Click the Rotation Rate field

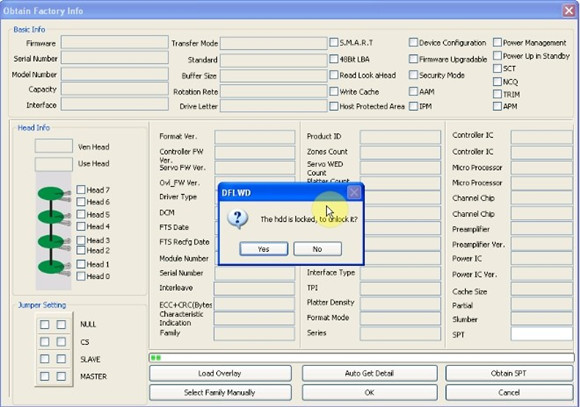(x=274, y=91)
